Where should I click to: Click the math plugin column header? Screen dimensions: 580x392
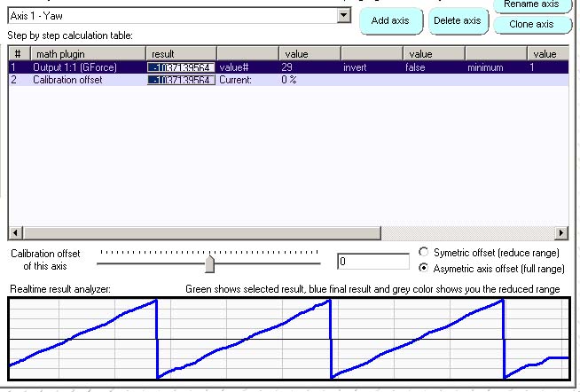pyautogui.click(x=87, y=54)
